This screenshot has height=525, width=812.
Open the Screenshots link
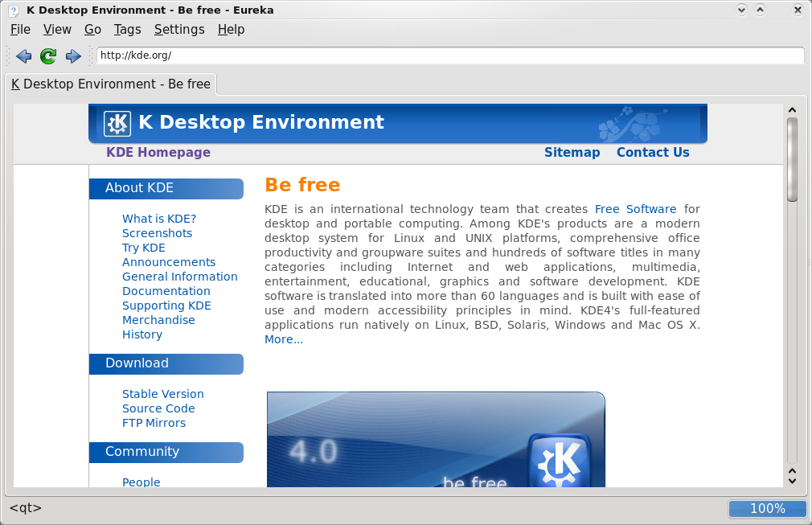pos(157,233)
